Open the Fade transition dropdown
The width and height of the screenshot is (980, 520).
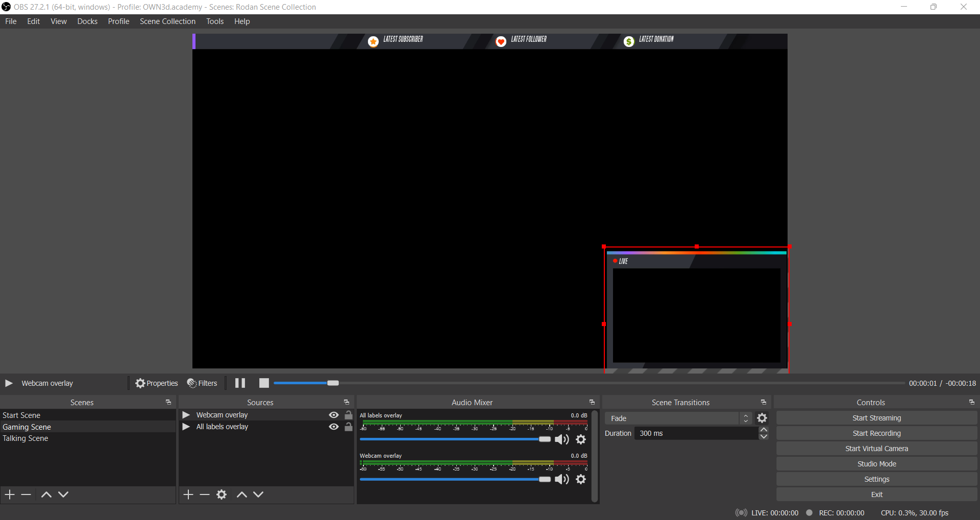[x=677, y=418]
